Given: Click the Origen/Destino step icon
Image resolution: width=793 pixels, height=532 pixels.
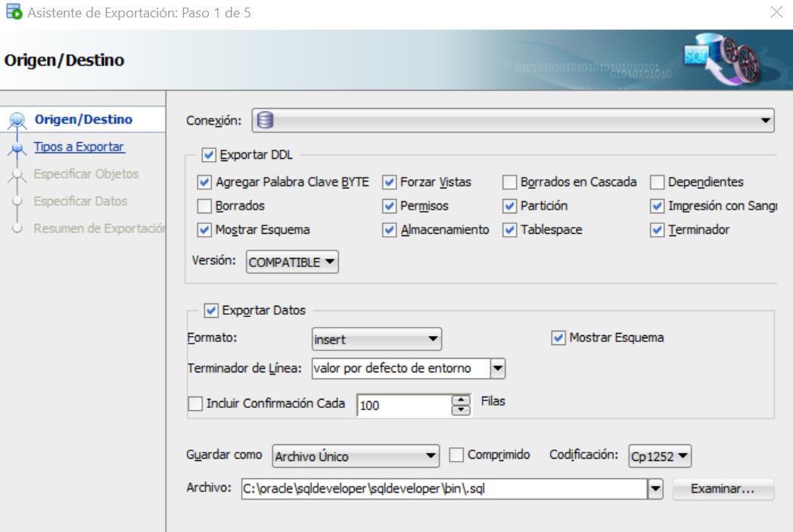Looking at the screenshot, I should pos(18,121).
